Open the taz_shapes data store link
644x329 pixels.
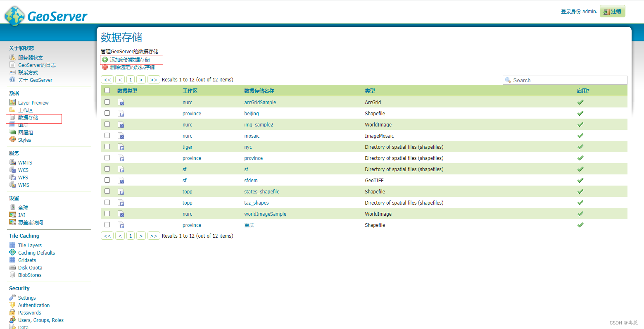coord(257,203)
